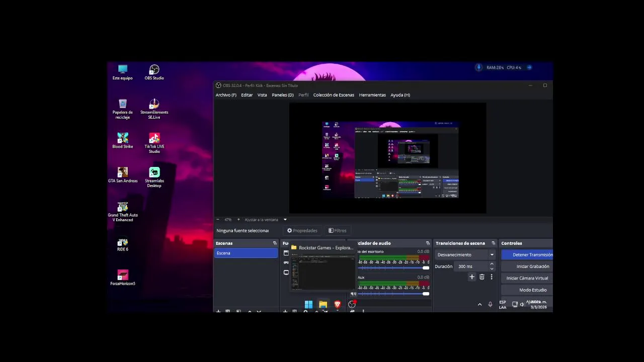Open source Filtros button
644x362 pixels.
tap(338, 231)
